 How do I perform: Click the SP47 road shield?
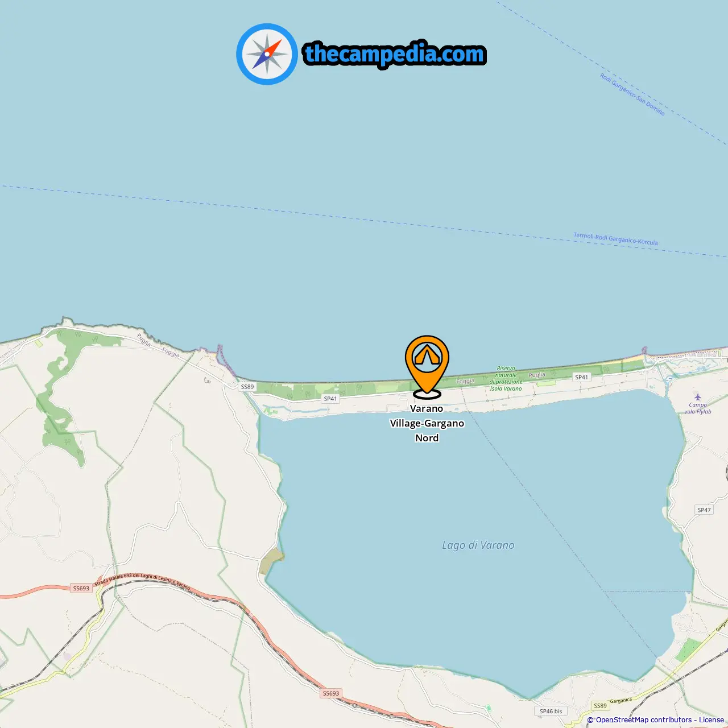[x=704, y=510]
